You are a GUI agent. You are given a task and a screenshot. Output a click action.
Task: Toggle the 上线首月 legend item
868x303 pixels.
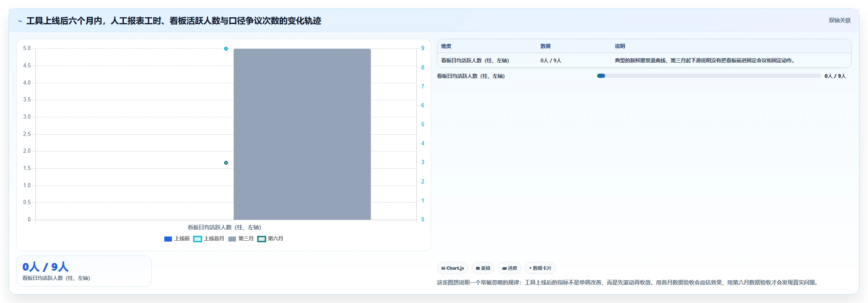coord(209,239)
